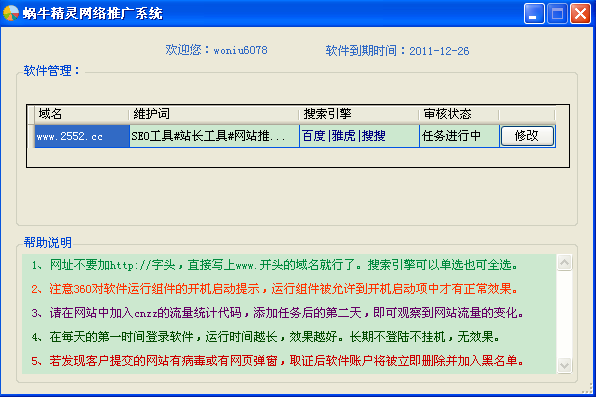The height and width of the screenshot is (397, 596).
Task: Click the 帮助说明 group label
Action: click(x=48, y=242)
